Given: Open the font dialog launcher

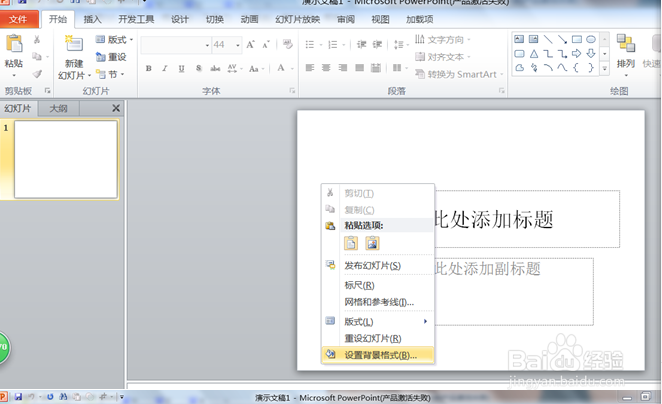Looking at the screenshot, I should 292,91.
